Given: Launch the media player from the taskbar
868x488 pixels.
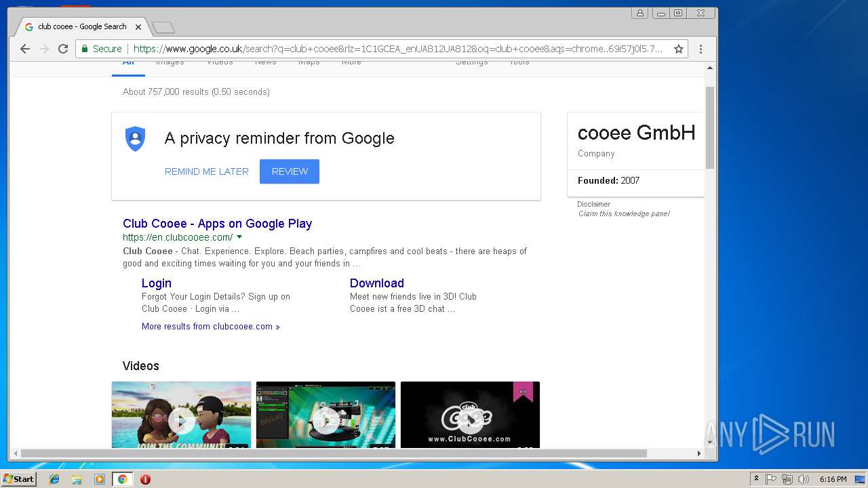Looking at the screenshot, I should (100, 479).
